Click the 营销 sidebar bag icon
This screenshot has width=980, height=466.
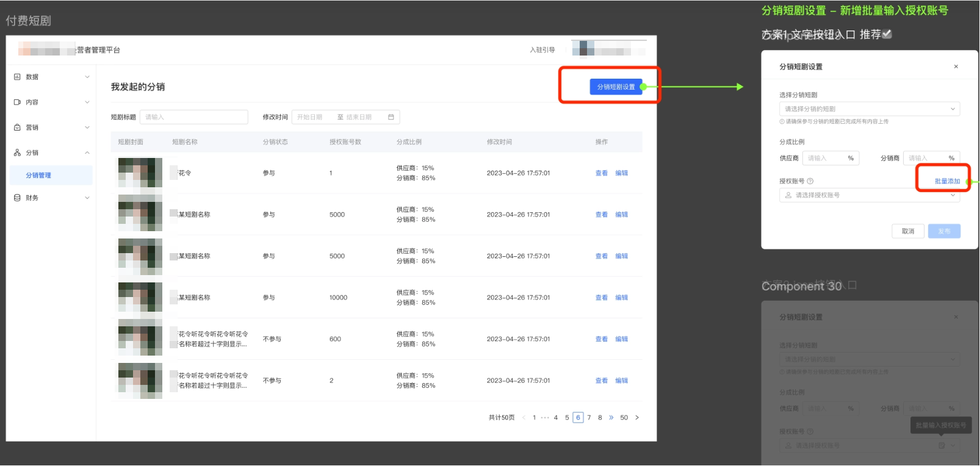(x=17, y=127)
